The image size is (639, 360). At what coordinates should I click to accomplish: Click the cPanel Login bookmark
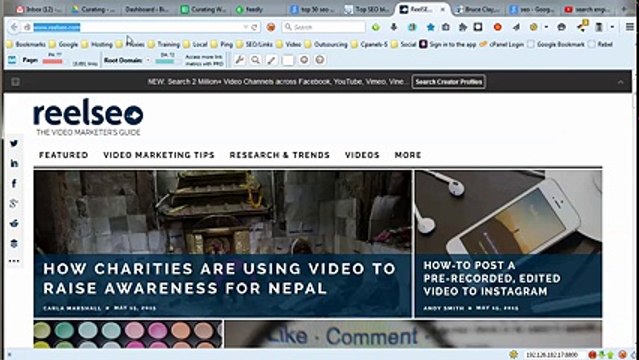coord(502,44)
